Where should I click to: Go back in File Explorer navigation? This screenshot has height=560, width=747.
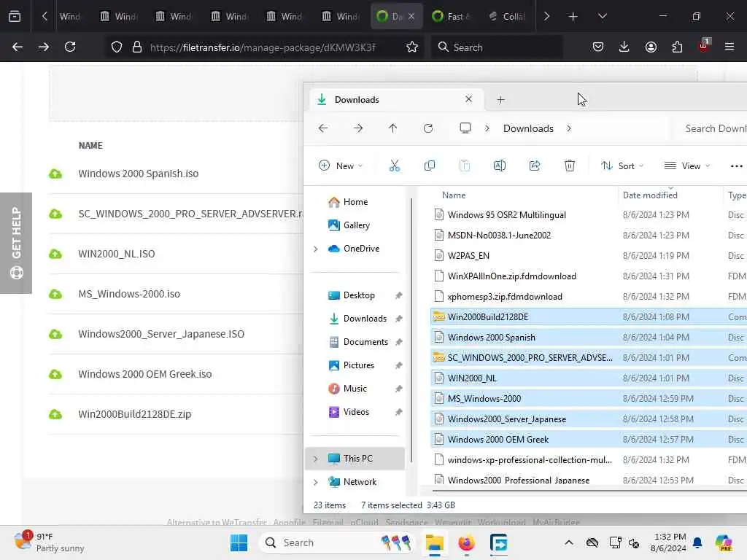coord(323,128)
